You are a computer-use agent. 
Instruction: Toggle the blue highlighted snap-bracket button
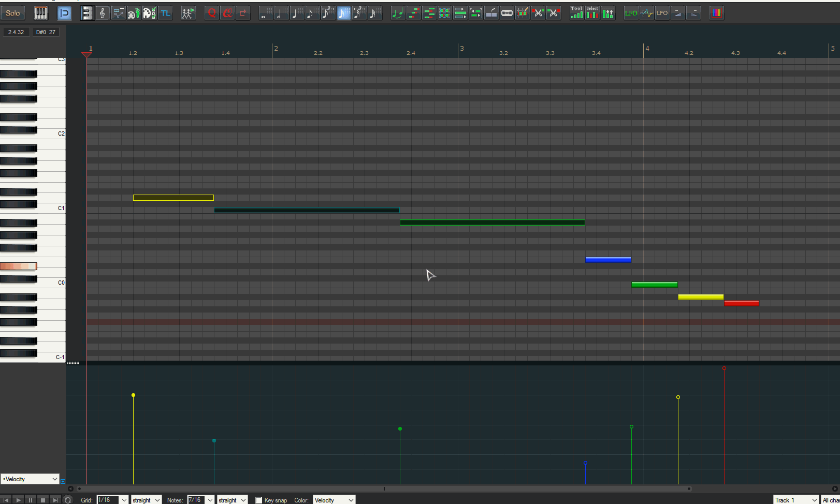64,13
